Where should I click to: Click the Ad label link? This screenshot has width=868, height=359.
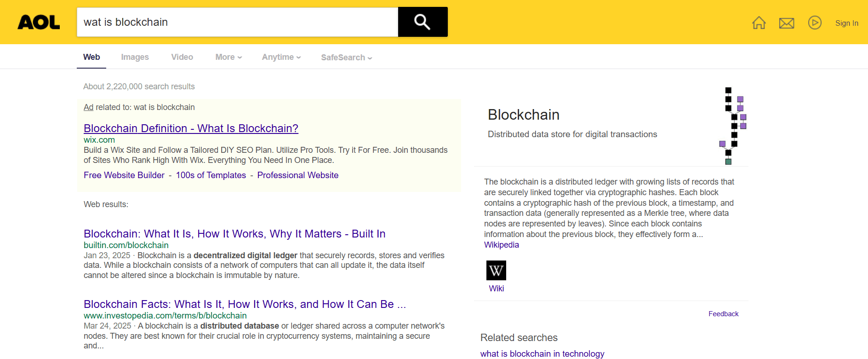click(88, 107)
